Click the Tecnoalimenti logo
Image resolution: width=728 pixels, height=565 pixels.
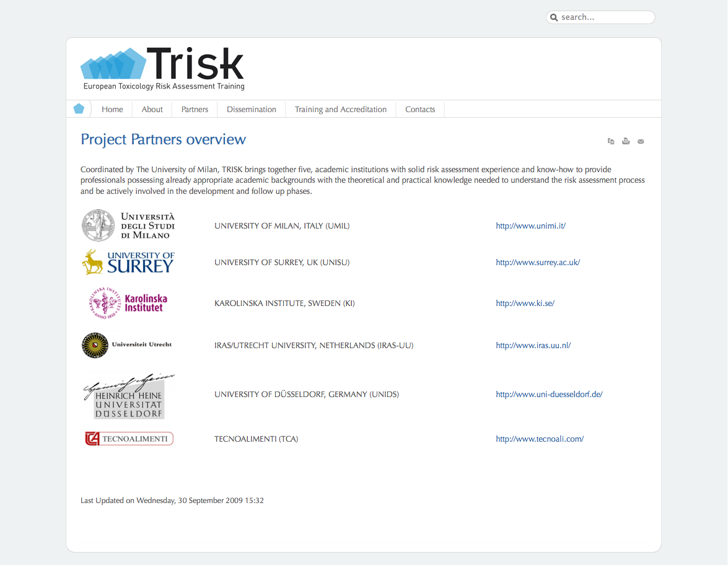129,439
